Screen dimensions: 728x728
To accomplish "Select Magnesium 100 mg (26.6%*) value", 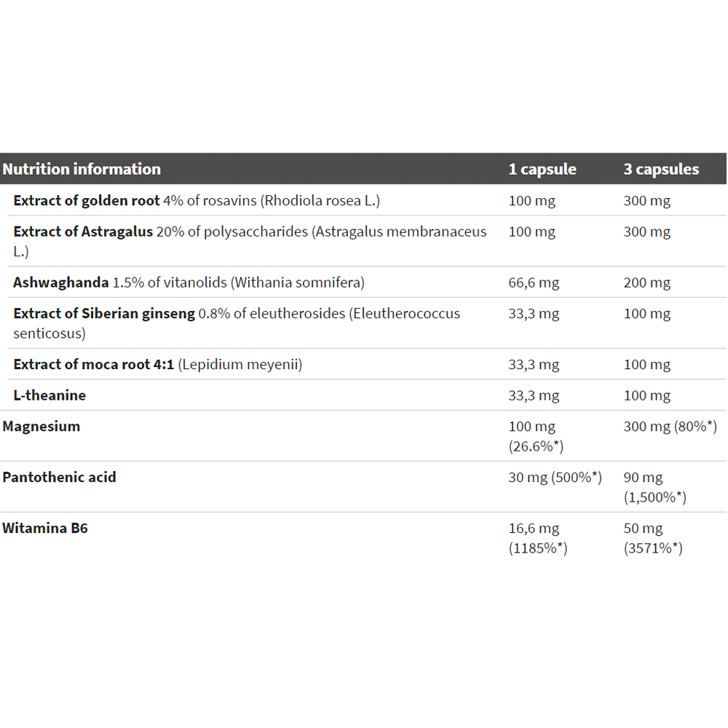I will pos(537,436).
